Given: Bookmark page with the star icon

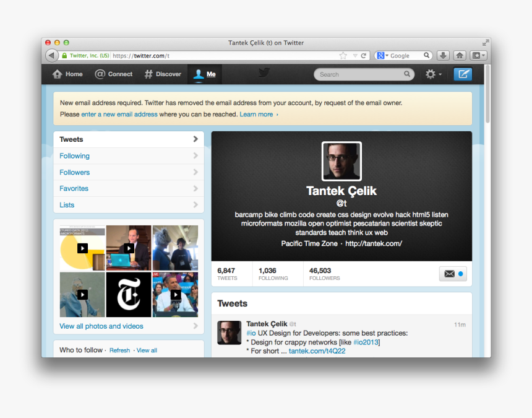Looking at the screenshot, I should point(343,55).
